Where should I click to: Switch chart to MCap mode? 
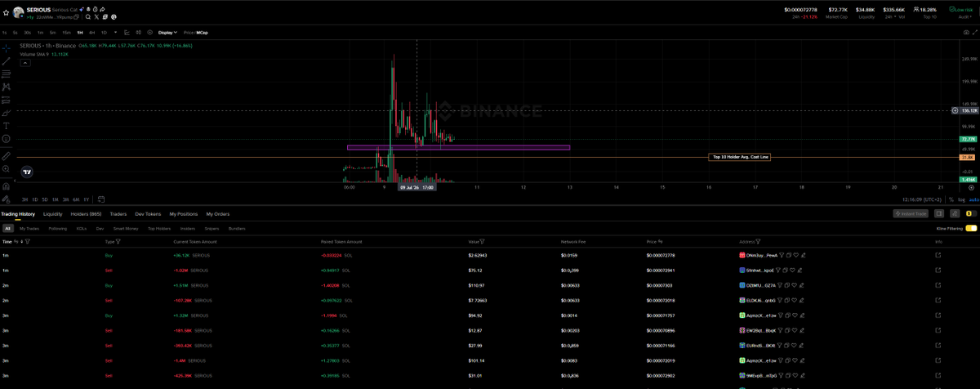[202, 33]
